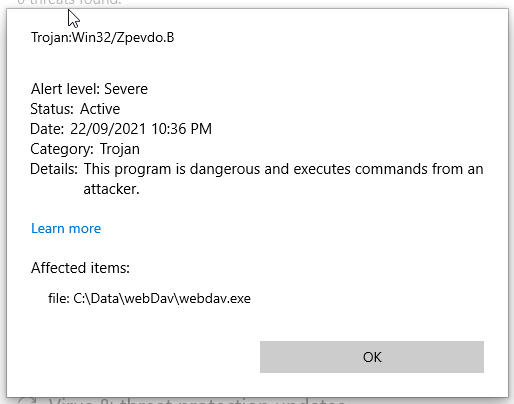Click the 'file:' prefix before the path

click(59, 298)
